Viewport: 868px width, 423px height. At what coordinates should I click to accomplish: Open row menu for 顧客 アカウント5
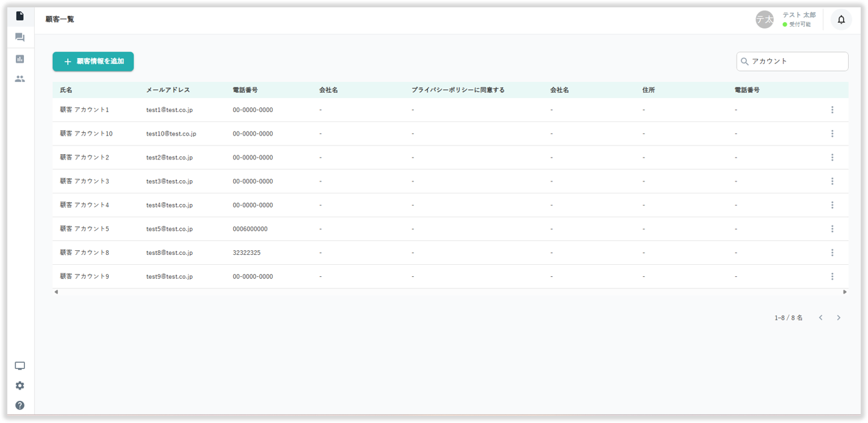pos(832,229)
